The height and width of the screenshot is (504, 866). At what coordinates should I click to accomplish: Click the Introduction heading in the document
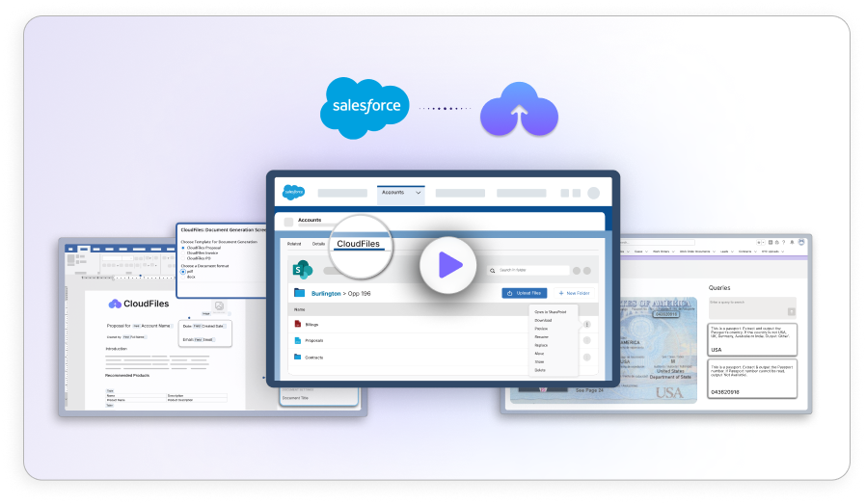pos(116,349)
